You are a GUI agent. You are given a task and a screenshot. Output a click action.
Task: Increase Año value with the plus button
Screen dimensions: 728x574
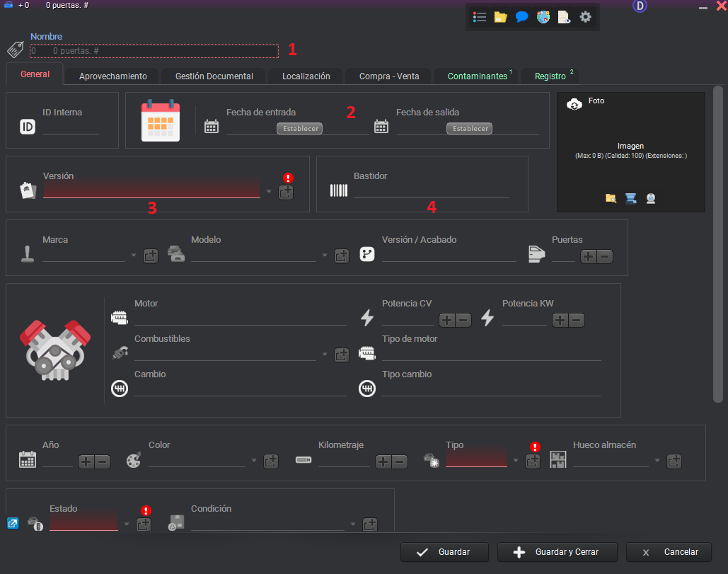(86, 462)
